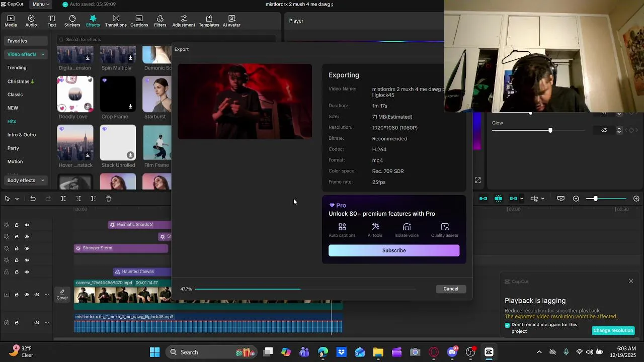
Task: Expand the Body effects category
Action: pos(43,180)
